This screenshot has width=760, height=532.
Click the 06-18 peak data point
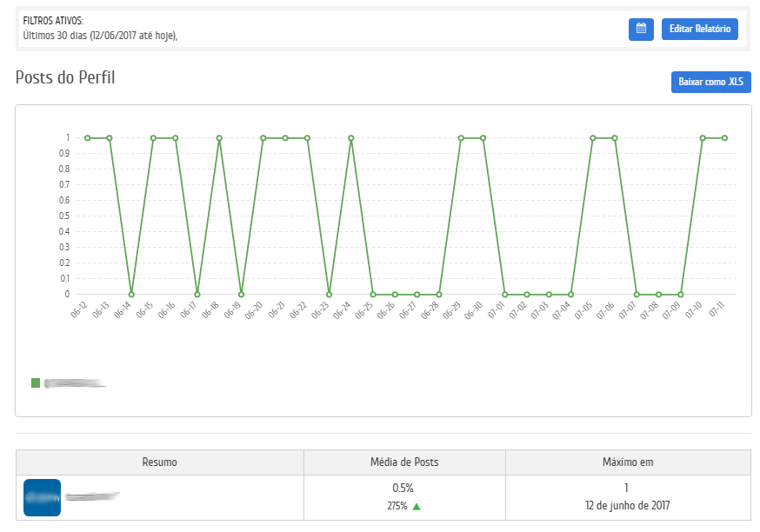[219, 137]
